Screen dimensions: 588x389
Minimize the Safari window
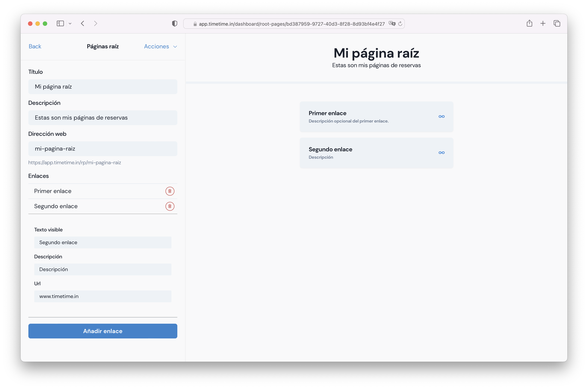click(x=38, y=24)
